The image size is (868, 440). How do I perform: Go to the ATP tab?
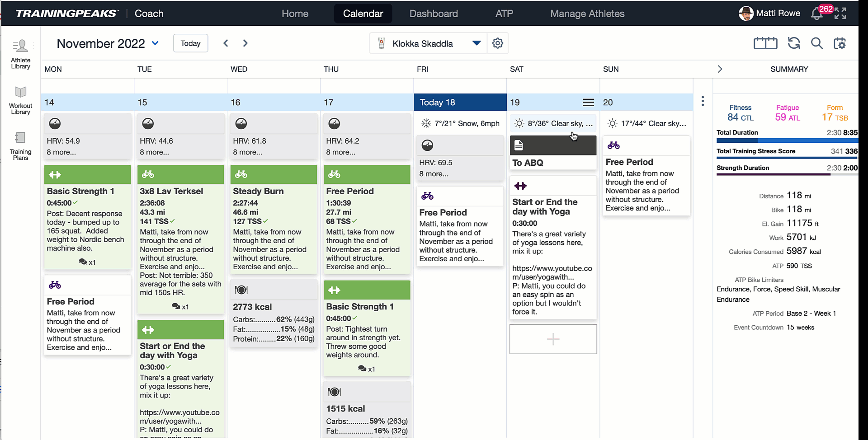(504, 14)
